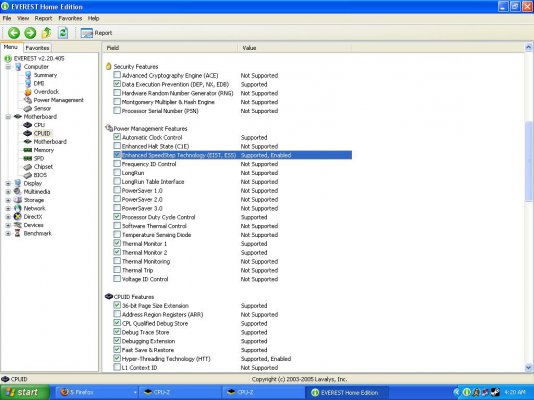Toggle Data Execution Prevention checkbox

[117, 84]
